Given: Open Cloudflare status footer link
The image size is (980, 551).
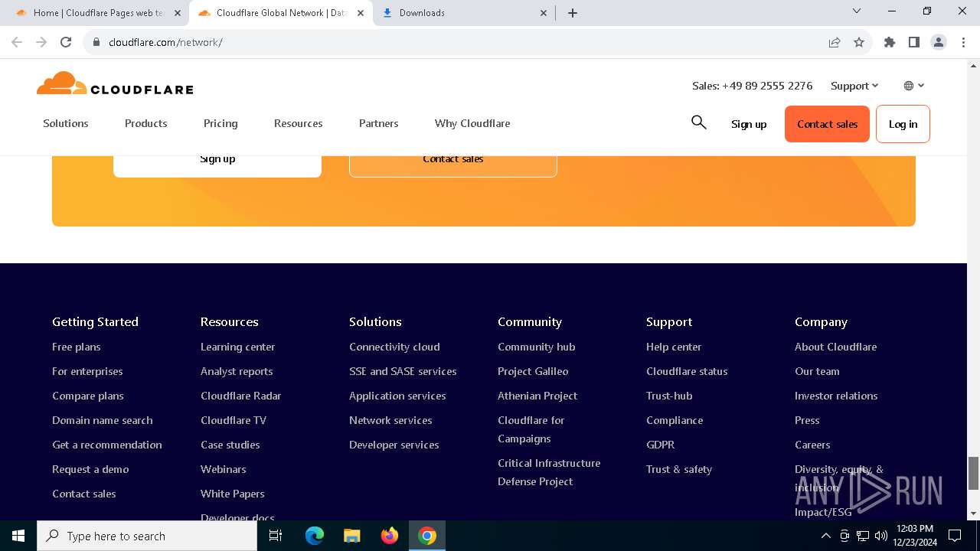Looking at the screenshot, I should (687, 371).
